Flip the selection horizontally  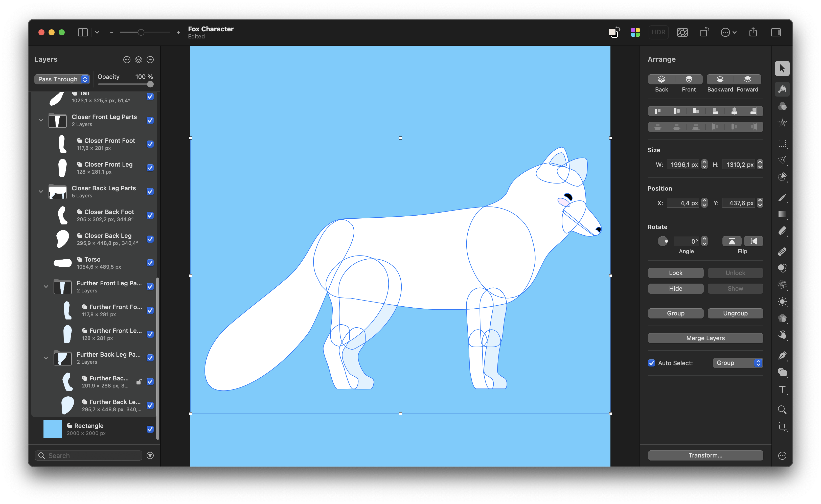pyautogui.click(x=732, y=241)
